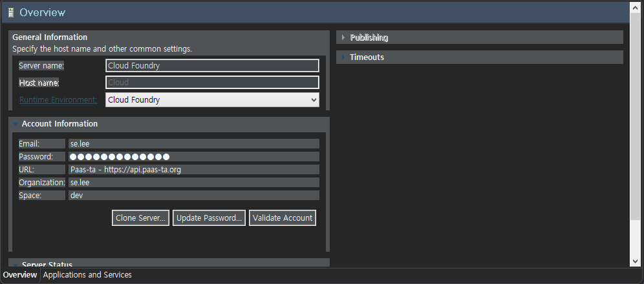Click the URL value Paas-ta api address
This screenshot has height=284, width=644.
tap(194, 170)
